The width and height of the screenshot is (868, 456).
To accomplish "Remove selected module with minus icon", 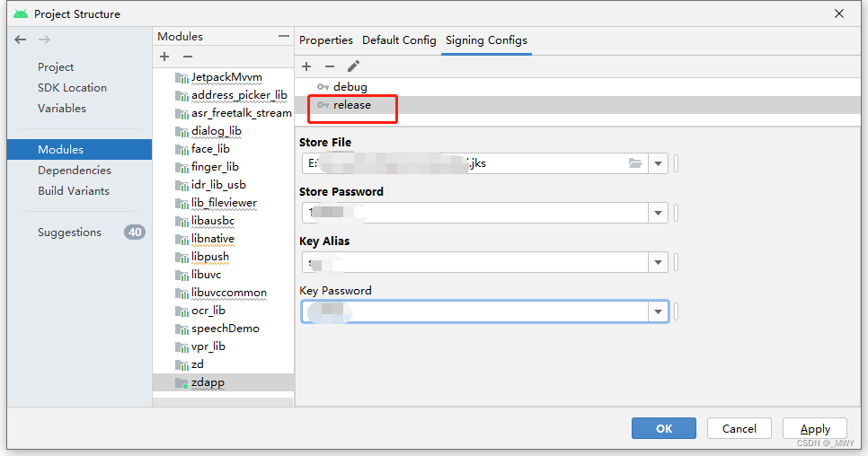I will tap(188, 57).
